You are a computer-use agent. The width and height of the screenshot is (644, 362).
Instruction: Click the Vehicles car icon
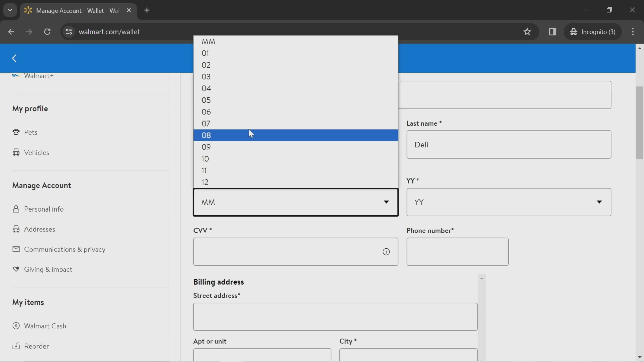[x=16, y=152]
